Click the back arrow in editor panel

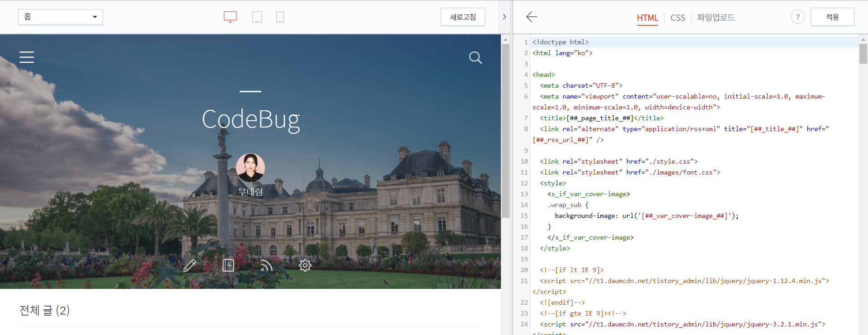pyautogui.click(x=532, y=17)
